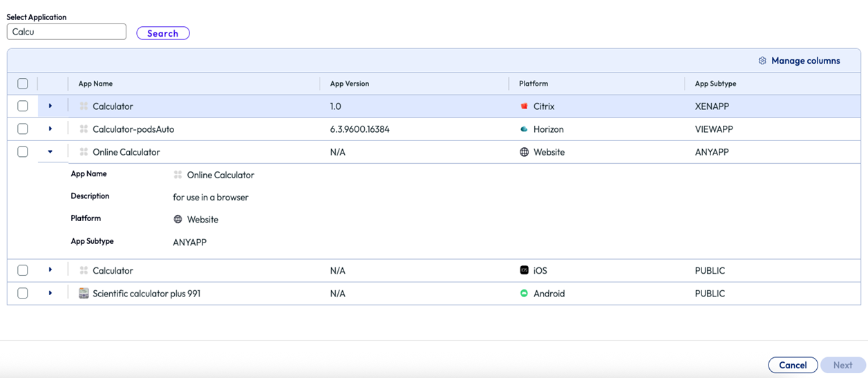Click the gear icon beside Manage columns
The height and width of the screenshot is (378, 868).
762,61
